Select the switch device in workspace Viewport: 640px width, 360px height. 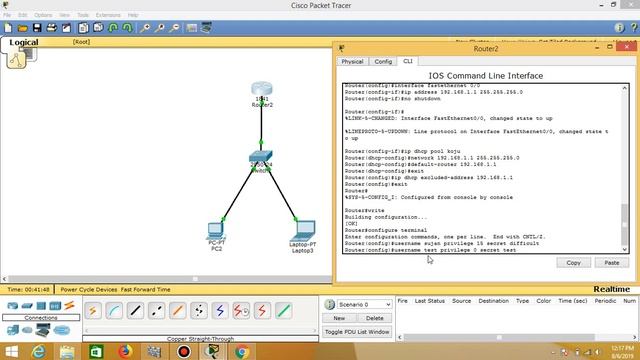[x=260, y=156]
